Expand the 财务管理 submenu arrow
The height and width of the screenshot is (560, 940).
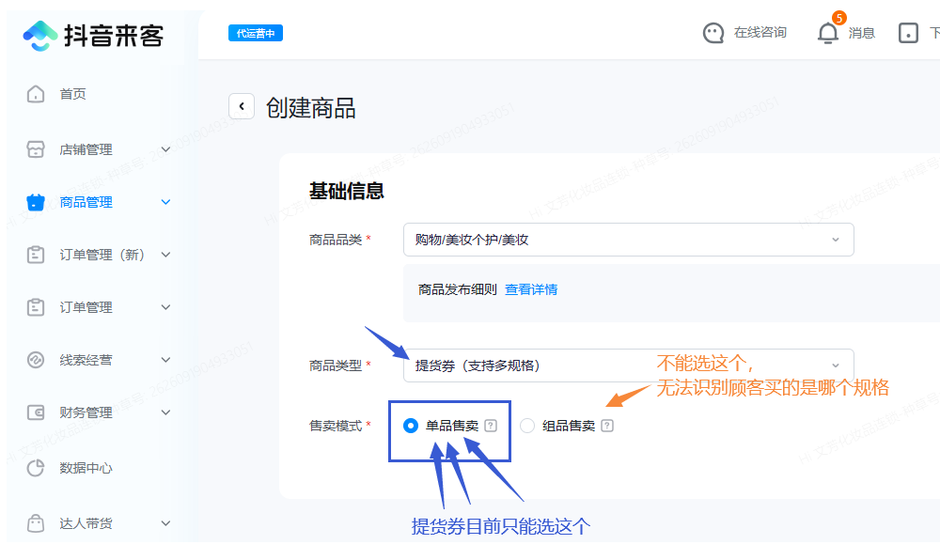166,412
